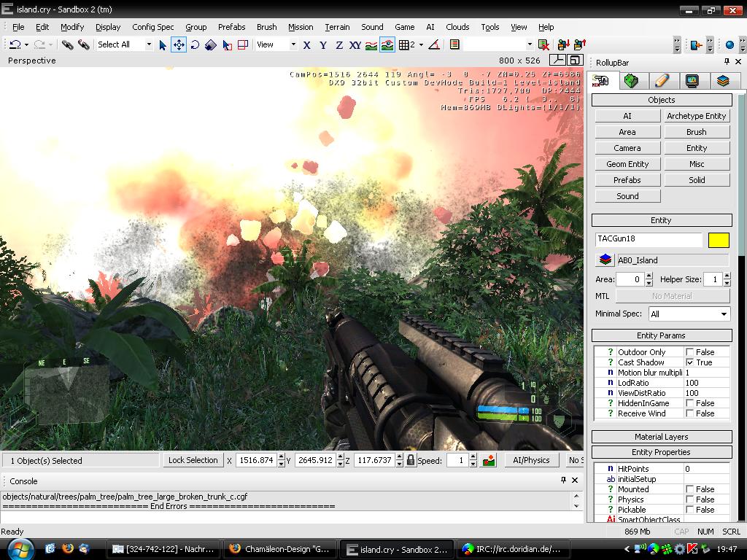Screen dimensions: 747x560
Task: Click the X coordinate field 1516.874
Action: click(x=256, y=460)
